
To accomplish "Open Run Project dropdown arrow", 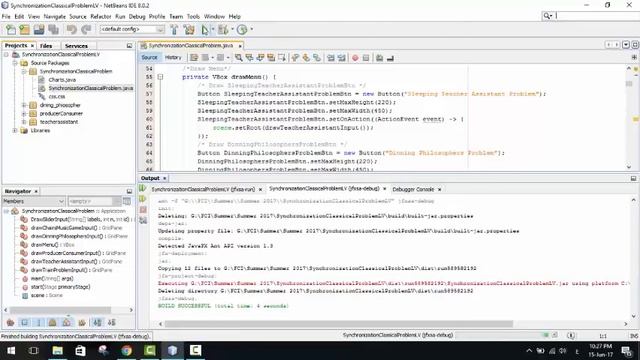I will click(x=212, y=29).
